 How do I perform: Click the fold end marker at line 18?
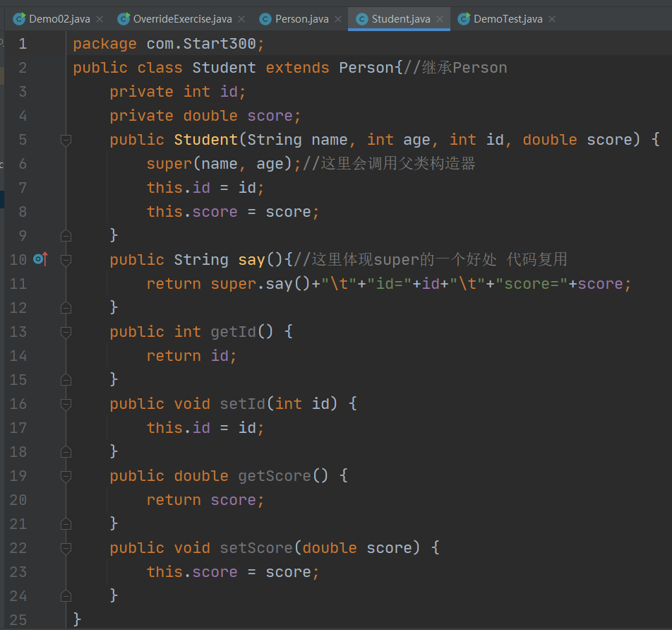66,452
